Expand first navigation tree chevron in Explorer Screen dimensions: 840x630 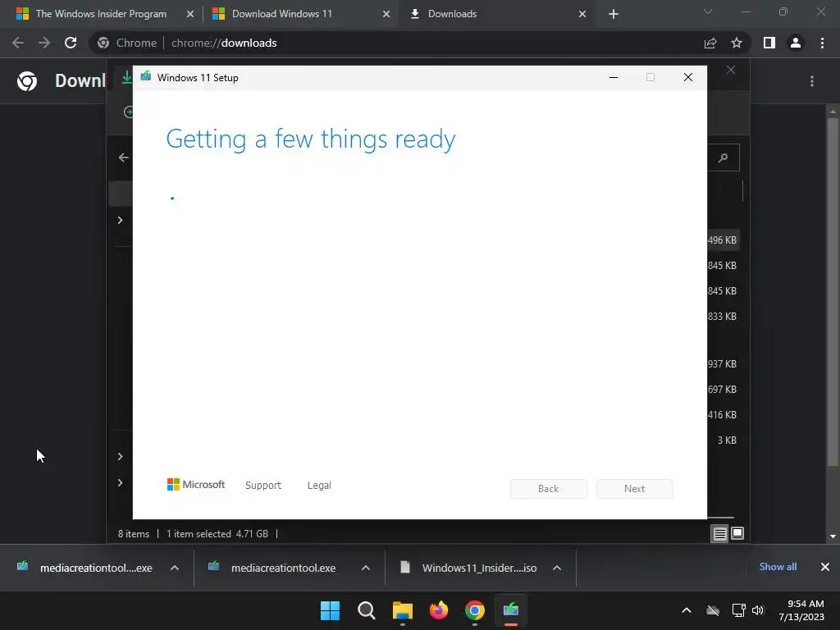pos(120,220)
